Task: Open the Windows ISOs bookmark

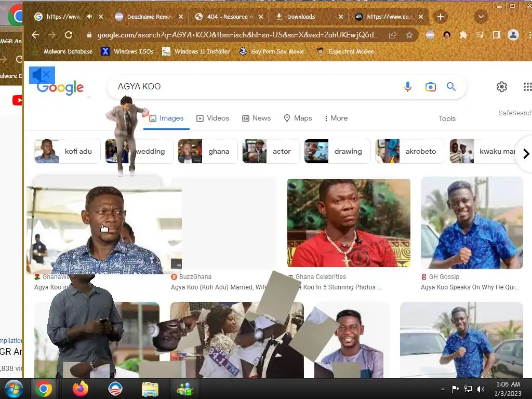Action: (128, 51)
